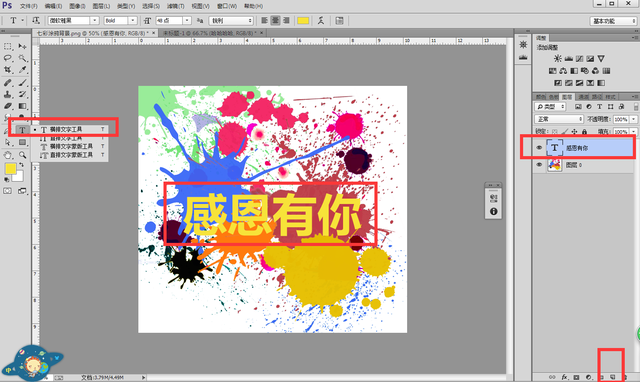Select the Path Selection arrow tool

(x=8, y=142)
